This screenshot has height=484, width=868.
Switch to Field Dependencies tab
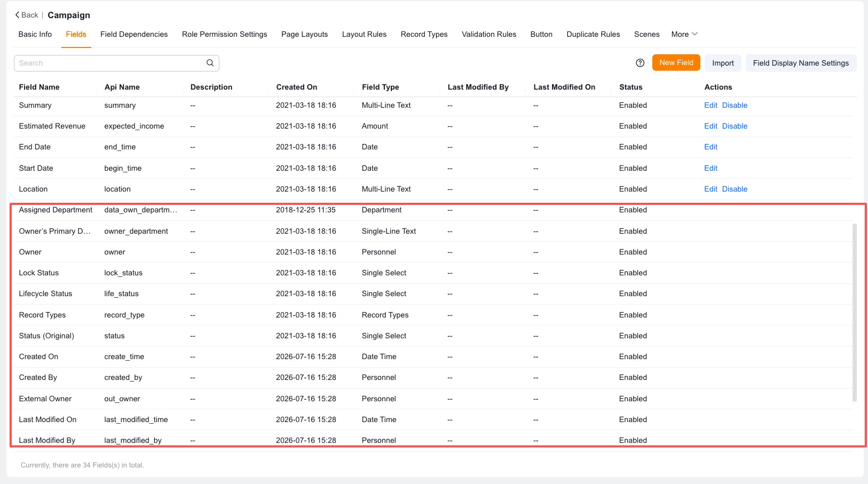tap(134, 34)
